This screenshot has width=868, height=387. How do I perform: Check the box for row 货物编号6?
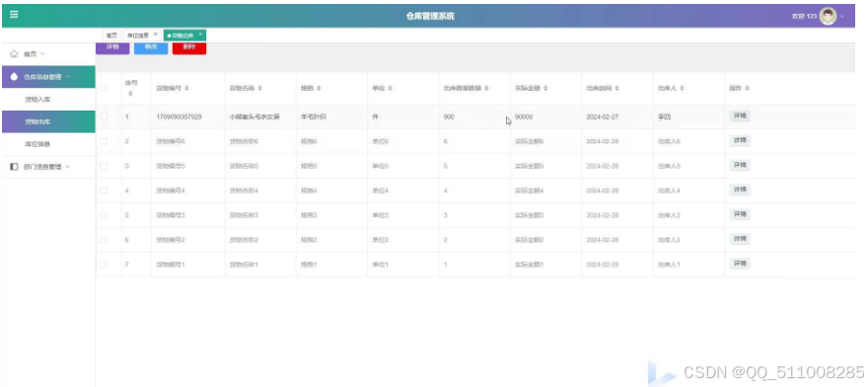(104, 141)
